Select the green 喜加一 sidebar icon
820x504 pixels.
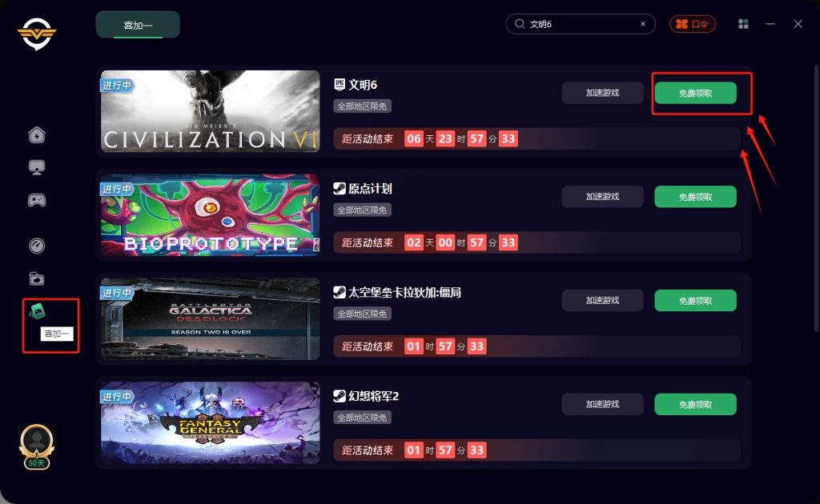pyautogui.click(x=37, y=311)
